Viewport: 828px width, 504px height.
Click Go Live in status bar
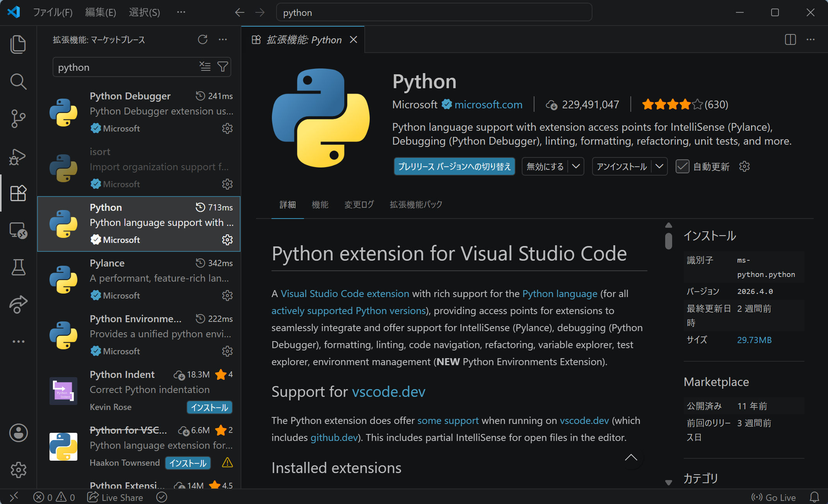(x=773, y=497)
